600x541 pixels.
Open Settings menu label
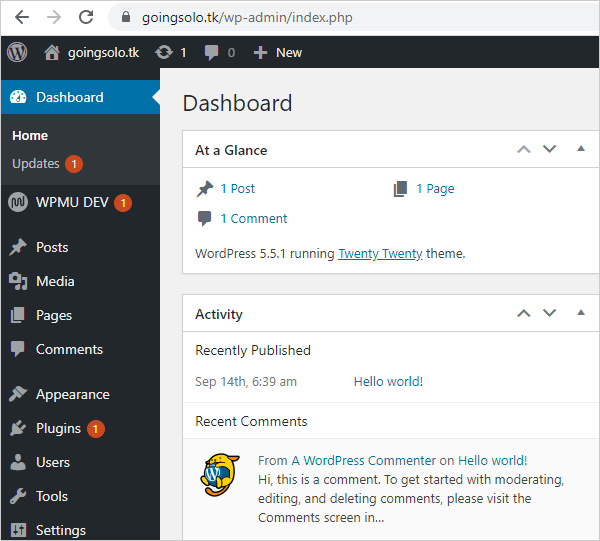[61, 531]
